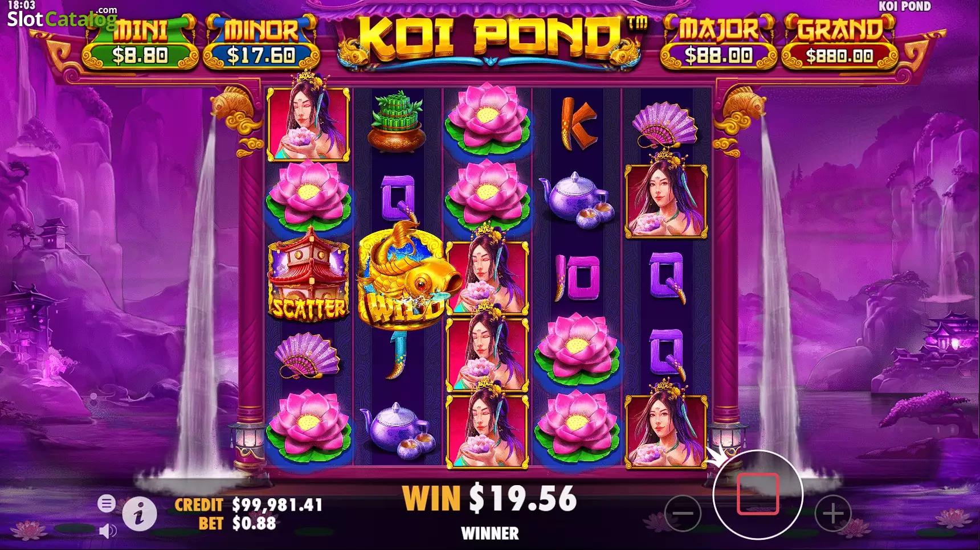980x550 pixels.
Task: Open the hamburger menu icon
Action: click(x=107, y=503)
